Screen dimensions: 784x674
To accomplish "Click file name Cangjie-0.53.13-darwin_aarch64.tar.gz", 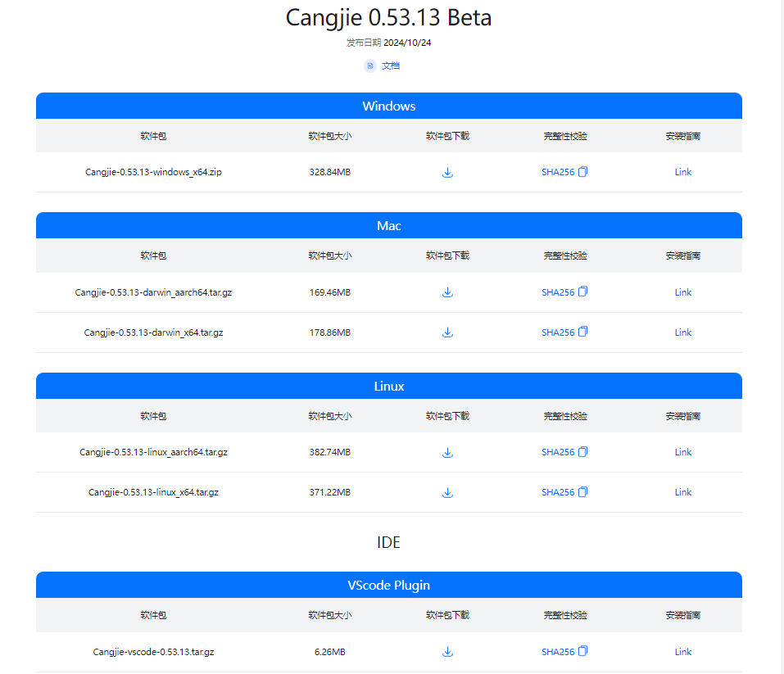I will (153, 292).
